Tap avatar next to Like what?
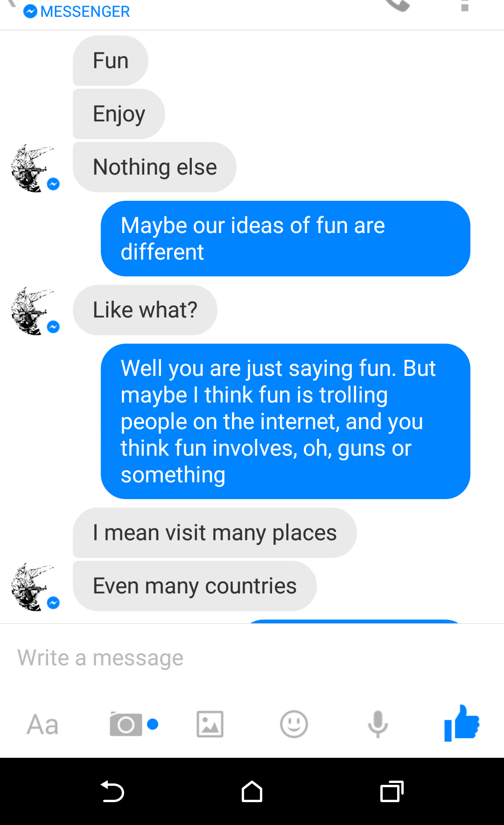Viewport: 504px width, 825px height. (x=33, y=311)
